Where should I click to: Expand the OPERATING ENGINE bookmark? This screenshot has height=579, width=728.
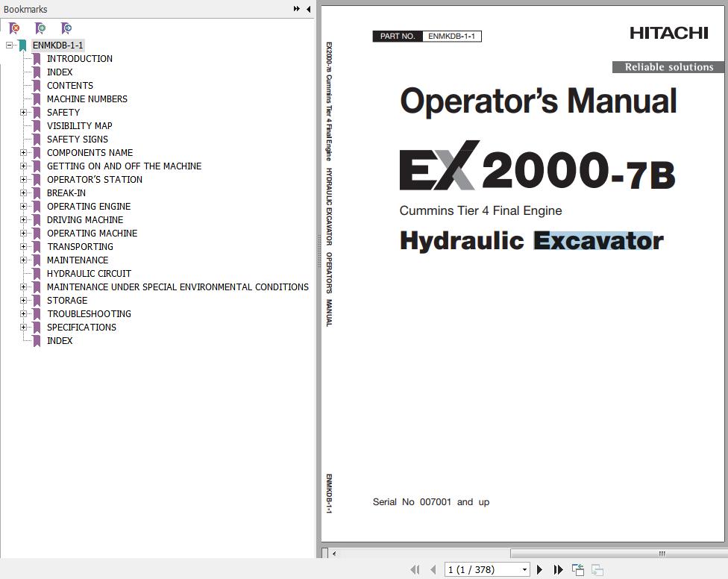(x=23, y=206)
